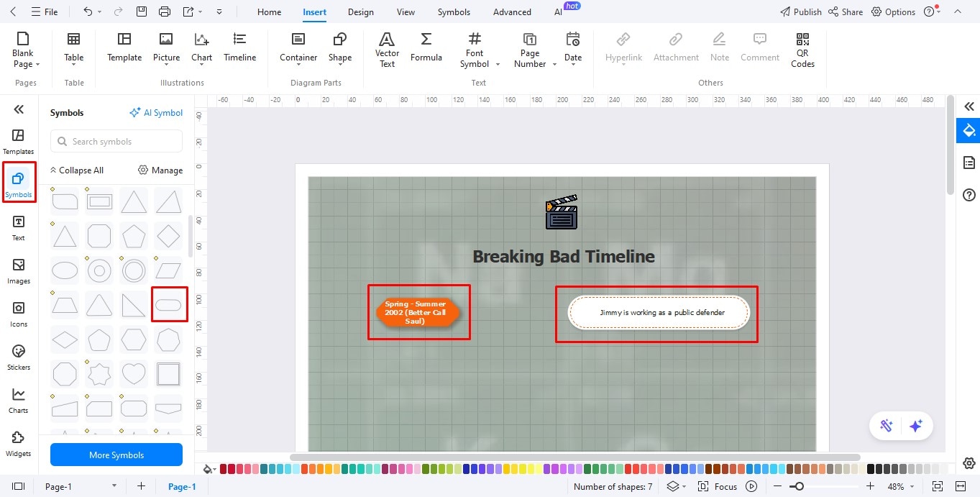Add a new page with the plus icon

(142, 486)
